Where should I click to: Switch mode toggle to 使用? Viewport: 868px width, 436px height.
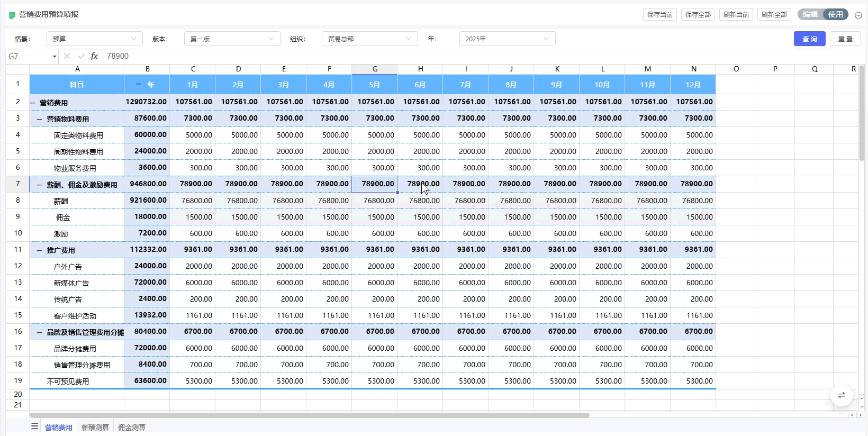(836, 14)
